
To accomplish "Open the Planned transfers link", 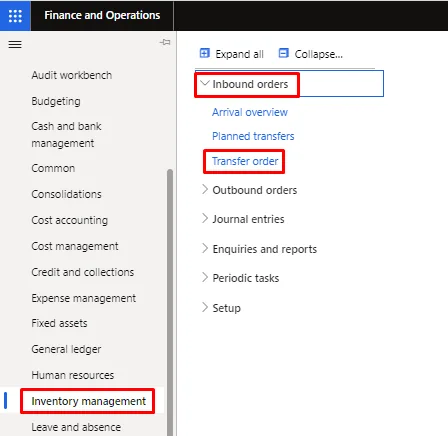I will 253,136.
